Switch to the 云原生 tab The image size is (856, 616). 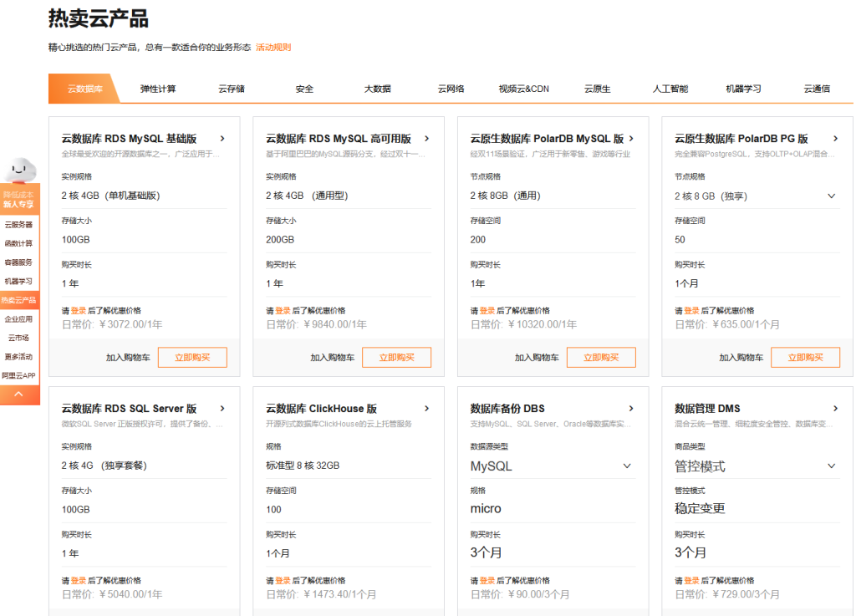point(597,89)
